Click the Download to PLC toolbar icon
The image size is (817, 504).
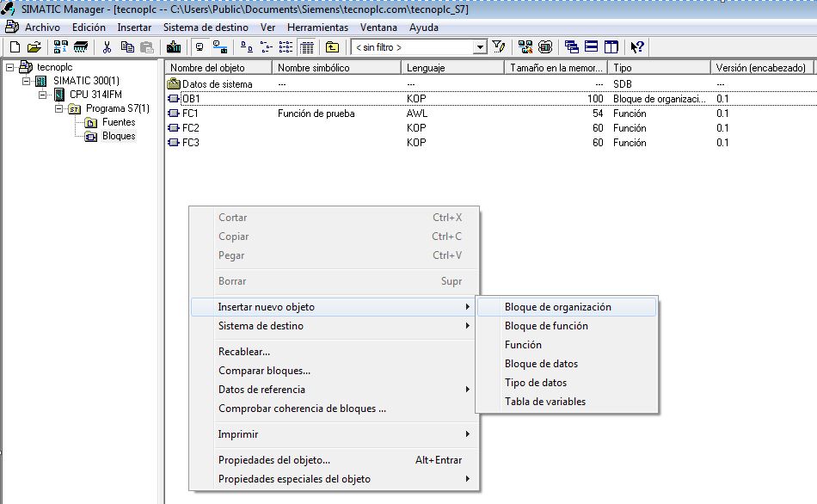[172, 46]
